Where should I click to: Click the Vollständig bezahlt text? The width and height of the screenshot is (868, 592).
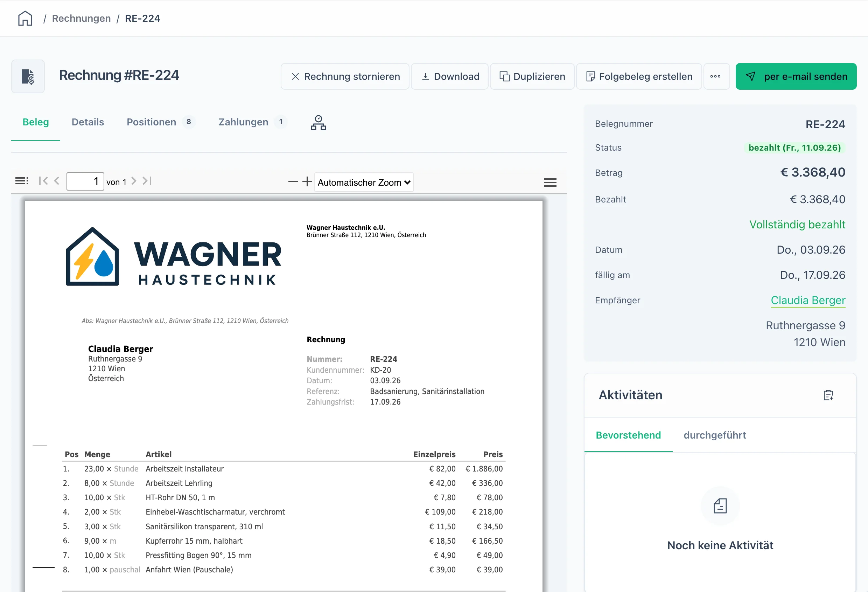[797, 225]
